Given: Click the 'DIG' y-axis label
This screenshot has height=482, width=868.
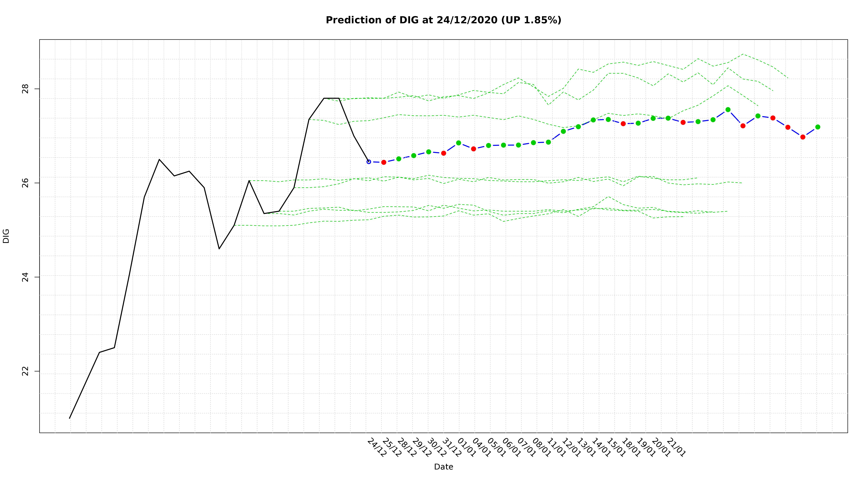Looking at the screenshot, I should [6, 236].
